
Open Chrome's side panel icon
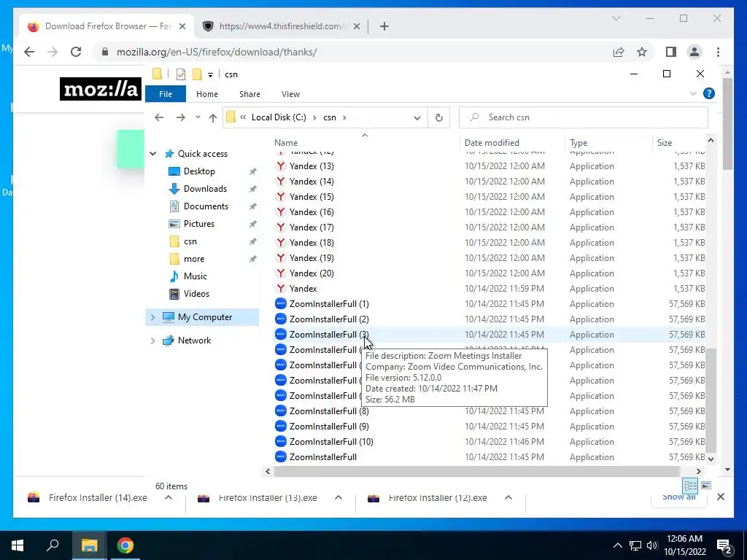671,52
